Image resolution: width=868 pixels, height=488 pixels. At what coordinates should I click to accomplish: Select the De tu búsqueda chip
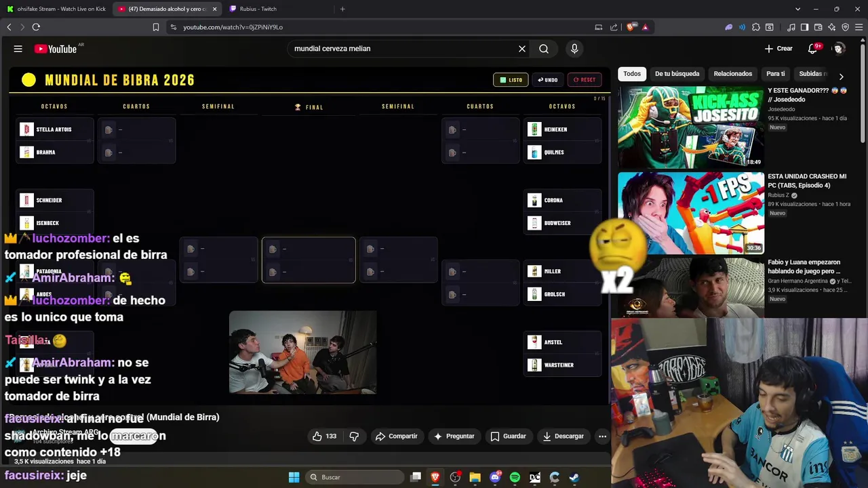click(x=677, y=74)
